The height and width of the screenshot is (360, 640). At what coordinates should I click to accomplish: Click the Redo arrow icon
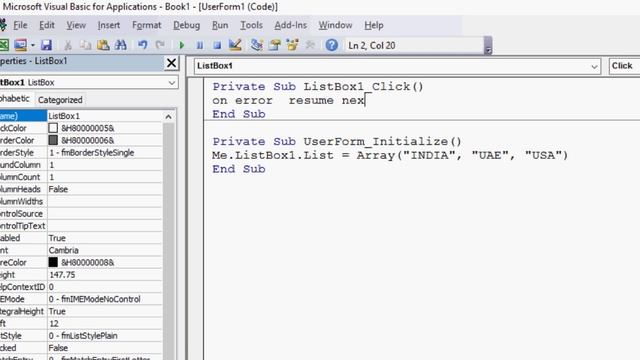click(x=160, y=45)
